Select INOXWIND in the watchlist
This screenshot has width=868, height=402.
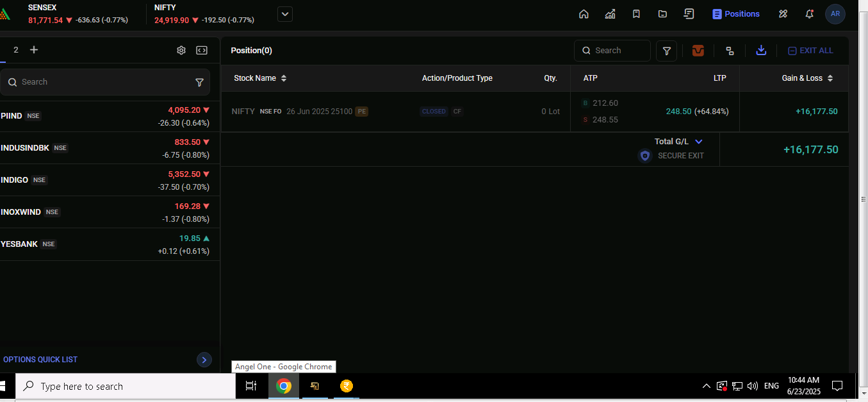tap(110, 212)
